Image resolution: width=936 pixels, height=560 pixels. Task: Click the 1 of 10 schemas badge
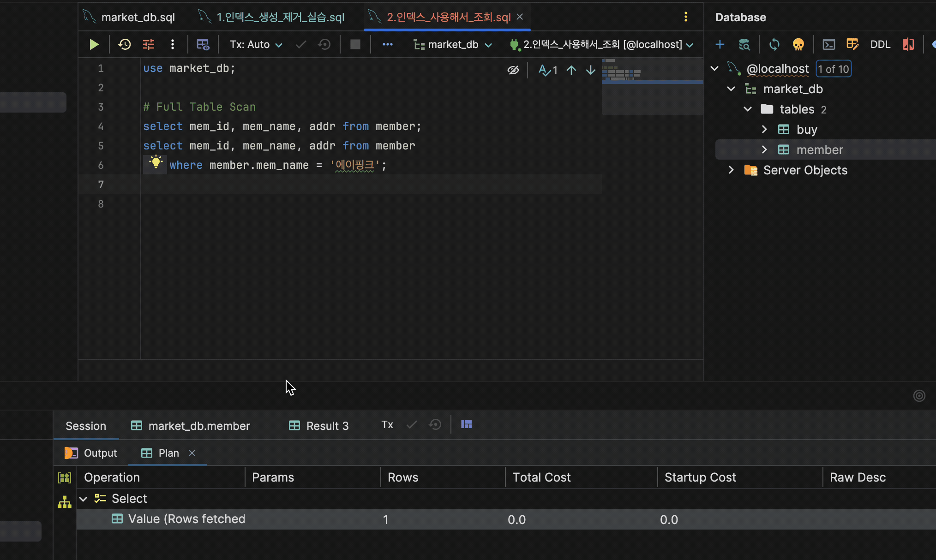click(833, 69)
